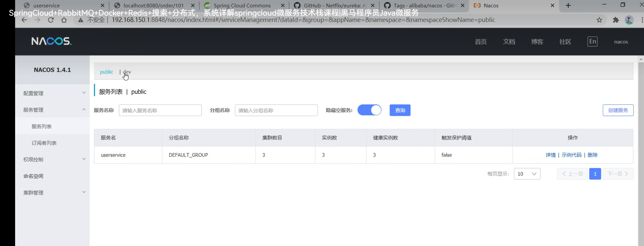Click the NACOS logo
This screenshot has width=644, height=246.
[x=51, y=41]
